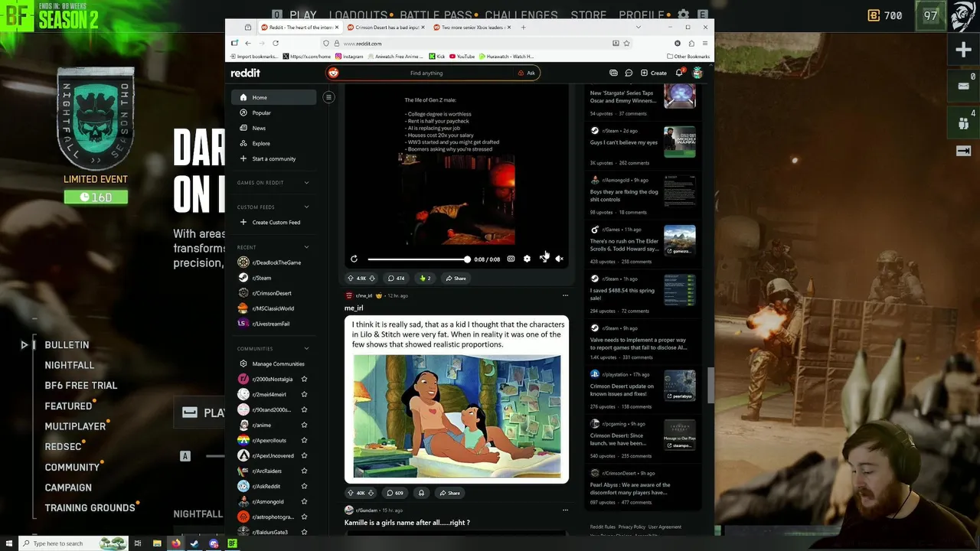
Task: Select News in Reddit sidebar
Action: point(273,128)
